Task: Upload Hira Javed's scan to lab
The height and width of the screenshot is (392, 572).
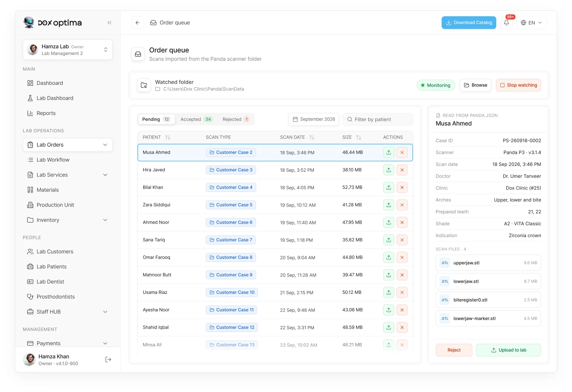Action: tap(389, 170)
